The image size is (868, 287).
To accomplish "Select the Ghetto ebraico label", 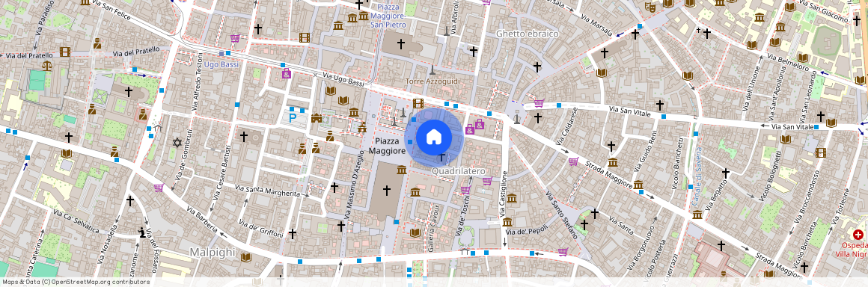I will tap(527, 34).
